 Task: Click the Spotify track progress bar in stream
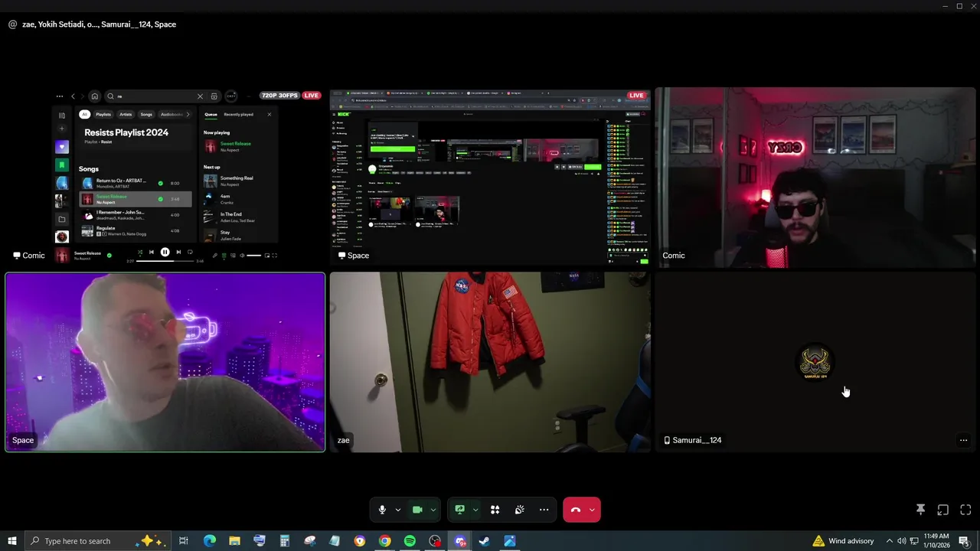pos(165,261)
